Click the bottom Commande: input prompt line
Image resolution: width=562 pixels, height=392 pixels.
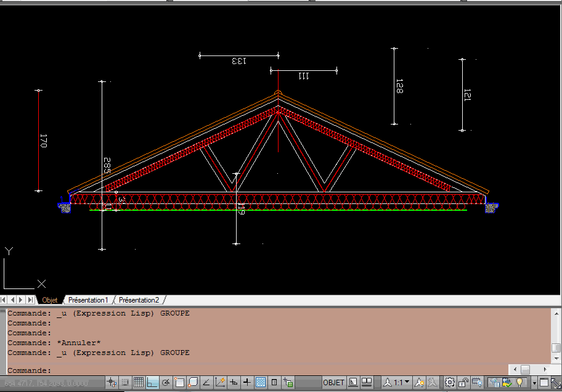[x=258, y=370]
